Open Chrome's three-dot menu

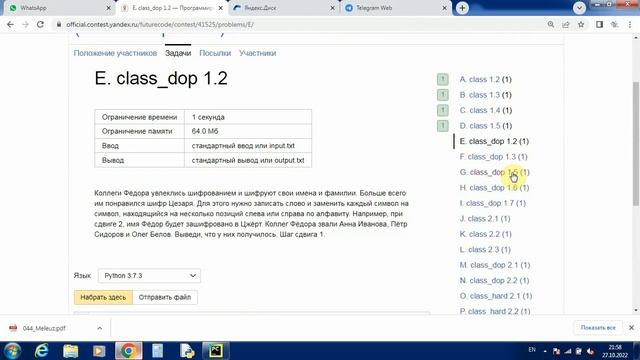click(630, 24)
